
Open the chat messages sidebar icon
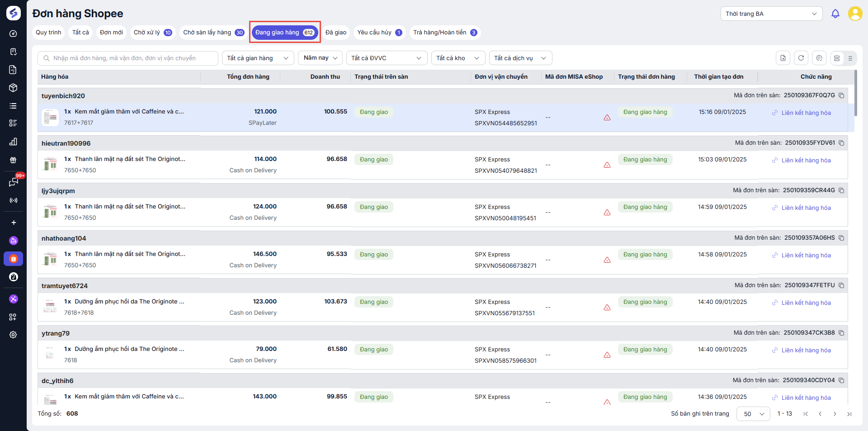13,182
